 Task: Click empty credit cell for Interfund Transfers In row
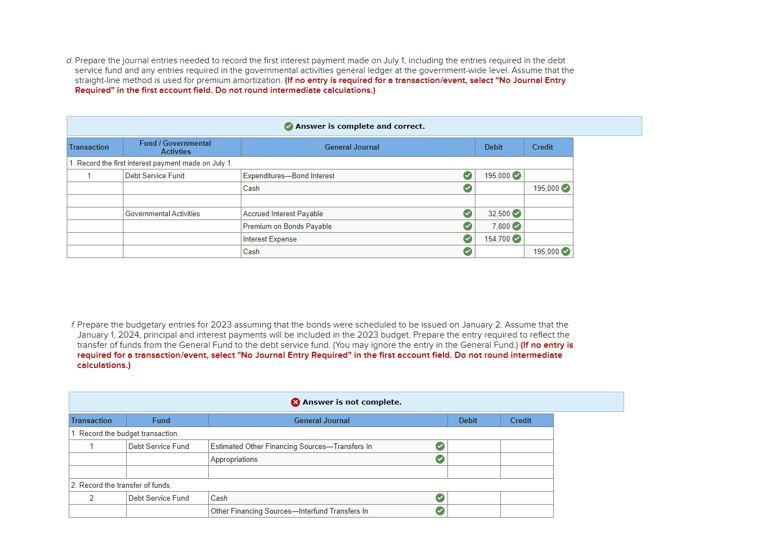click(527, 511)
